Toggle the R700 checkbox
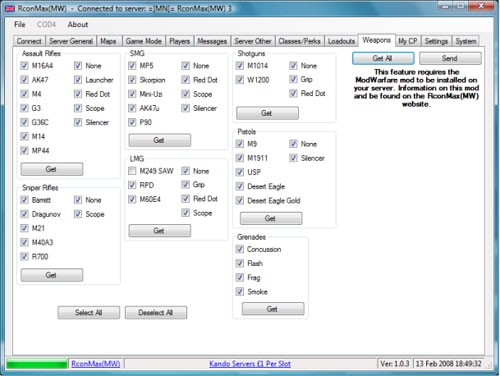 [24, 256]
